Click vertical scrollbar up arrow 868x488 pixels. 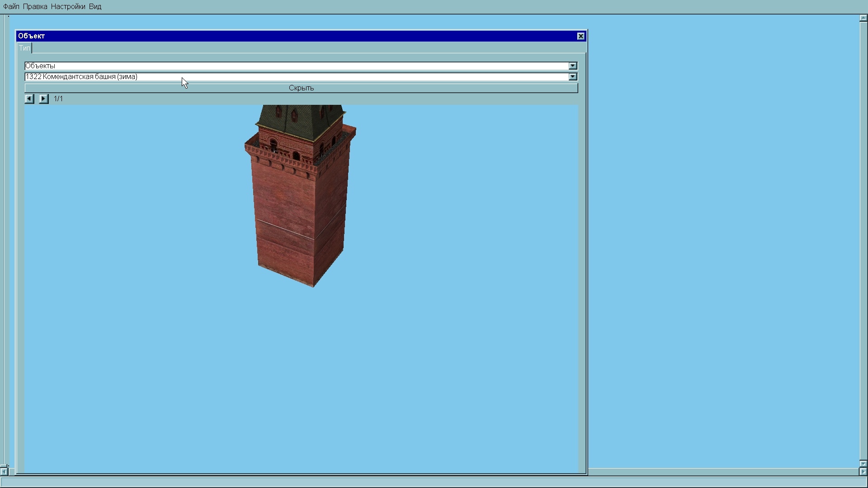pos(863,19)
